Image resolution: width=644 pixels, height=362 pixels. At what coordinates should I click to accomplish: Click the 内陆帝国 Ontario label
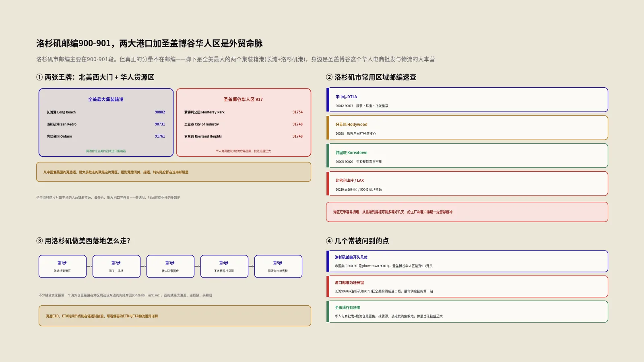coord(59,136)
